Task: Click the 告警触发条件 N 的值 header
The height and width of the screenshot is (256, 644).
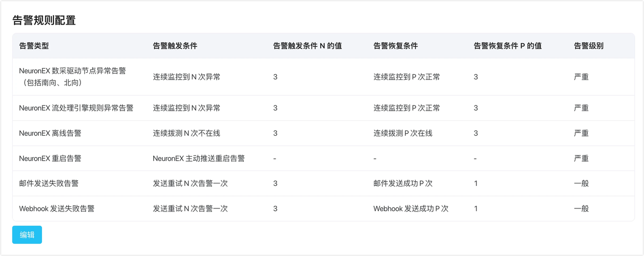Action: click(x=307, y=46)
